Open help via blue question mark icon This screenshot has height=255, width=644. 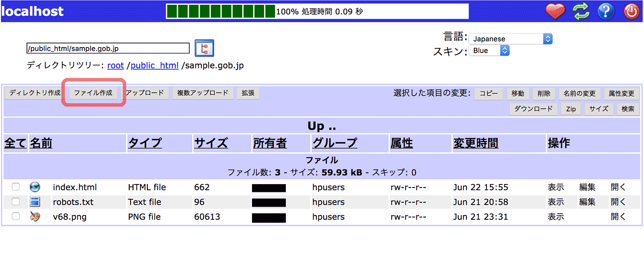[x=606, y=11]
